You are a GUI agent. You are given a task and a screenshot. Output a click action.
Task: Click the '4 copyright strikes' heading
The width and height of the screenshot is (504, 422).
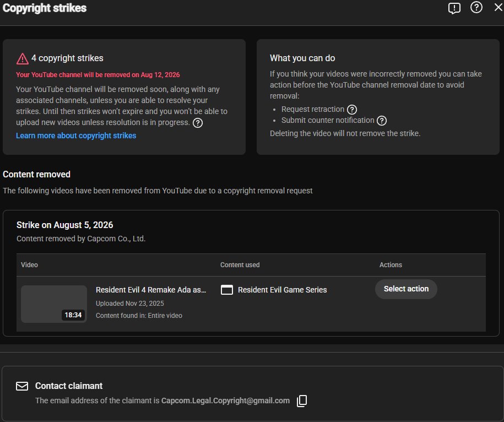pyautogui.click(x=67, y=58)
